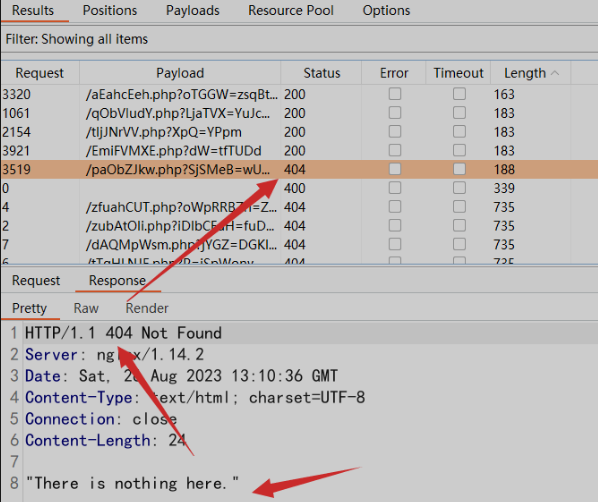The image size is (598, 502).
Task: Click the Length column sort arrow
Action: tap(555, 73)
